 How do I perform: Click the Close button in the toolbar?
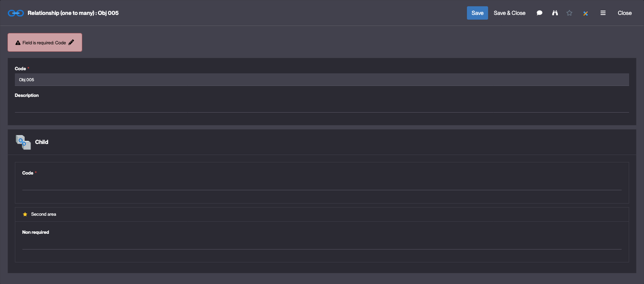(624, 13)
